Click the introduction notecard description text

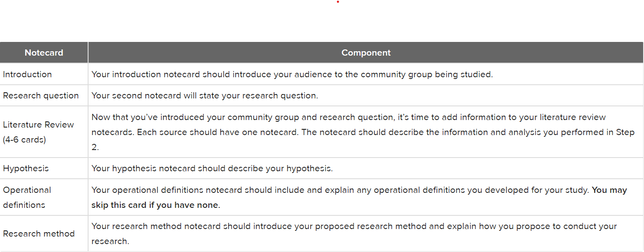(x=292, y=74)
